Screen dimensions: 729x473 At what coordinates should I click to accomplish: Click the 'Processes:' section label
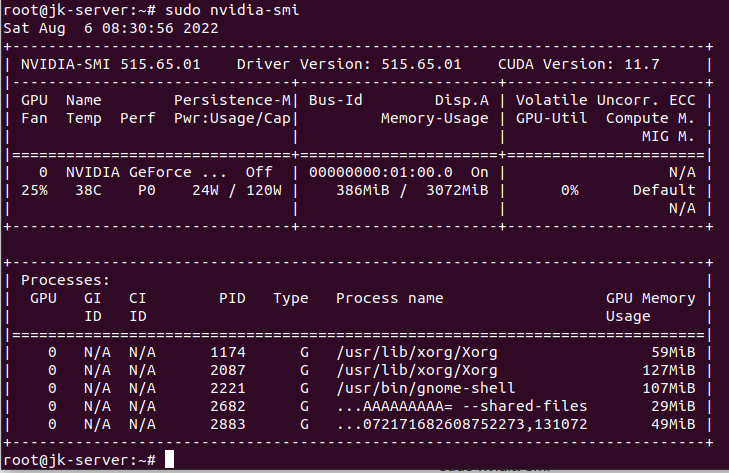[x=66, y=280]
